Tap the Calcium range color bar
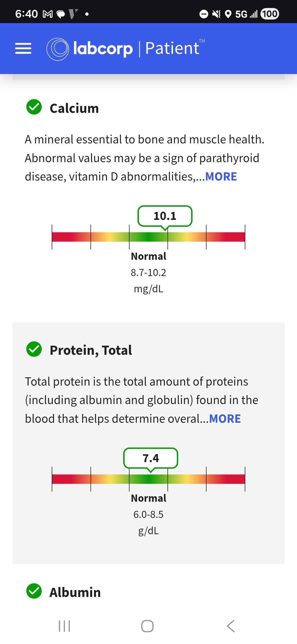297x644 pixels. coord(148,237)
